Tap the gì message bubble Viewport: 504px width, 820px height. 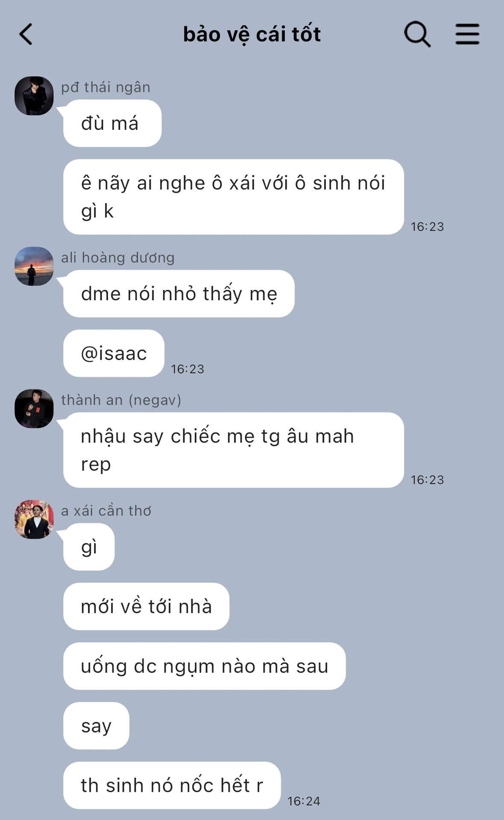89,547
